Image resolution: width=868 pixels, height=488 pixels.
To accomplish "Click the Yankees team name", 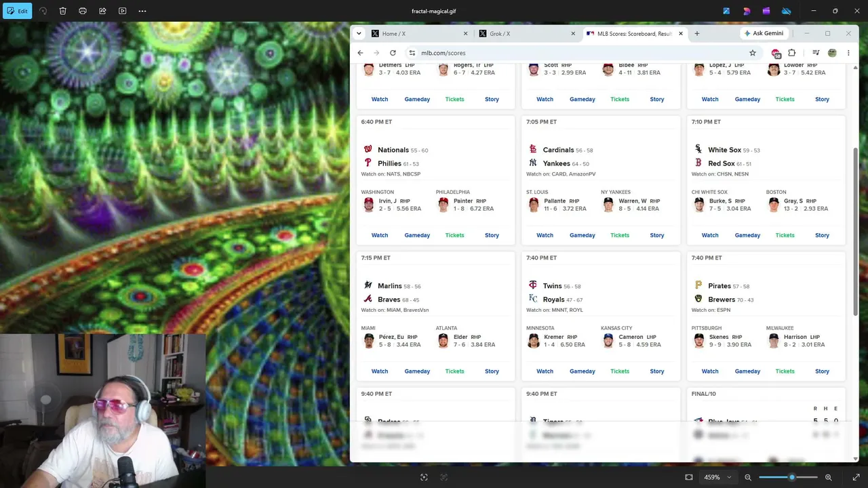I will click(x=557, y=163).
